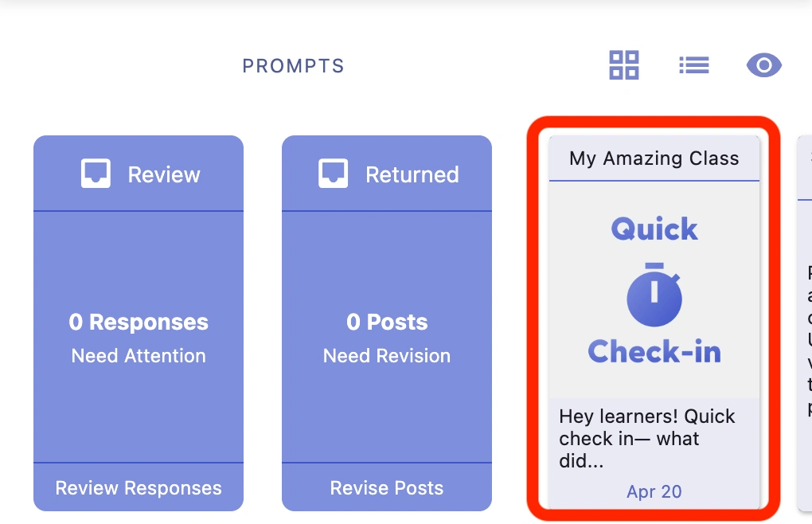Click the PROMPTS heading

click(x=293, y=65)
